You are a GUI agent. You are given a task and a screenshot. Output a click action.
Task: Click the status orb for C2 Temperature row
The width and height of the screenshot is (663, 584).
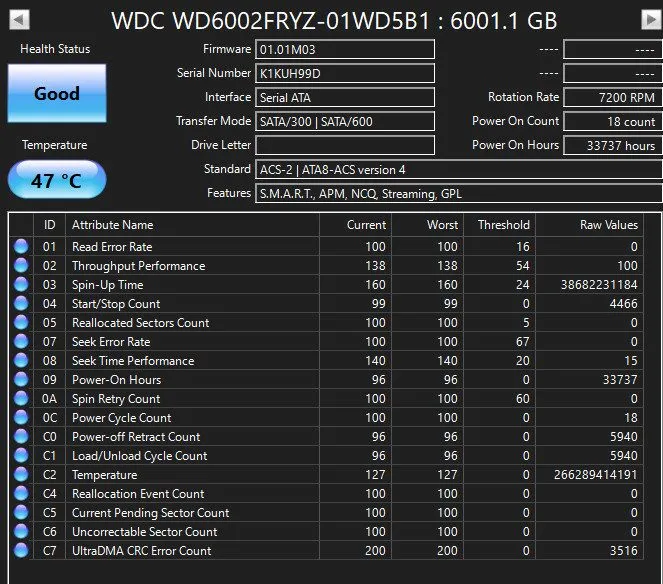tap(21, 474)
